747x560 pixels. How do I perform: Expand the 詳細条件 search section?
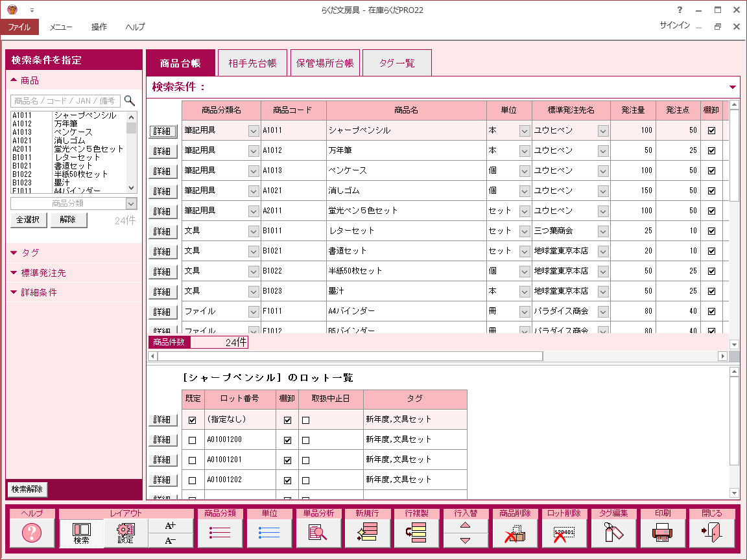tap(75, 292)
